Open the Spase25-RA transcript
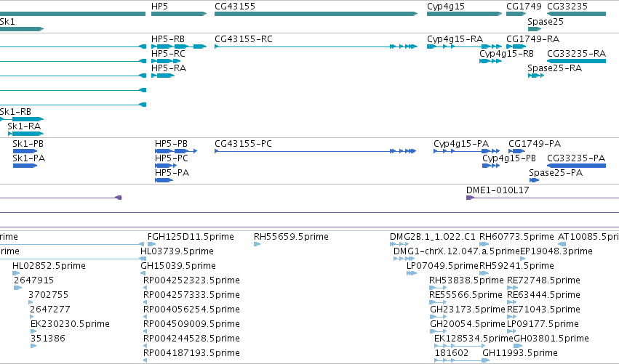Screen dimensions: 619x364 pos(536,76)
